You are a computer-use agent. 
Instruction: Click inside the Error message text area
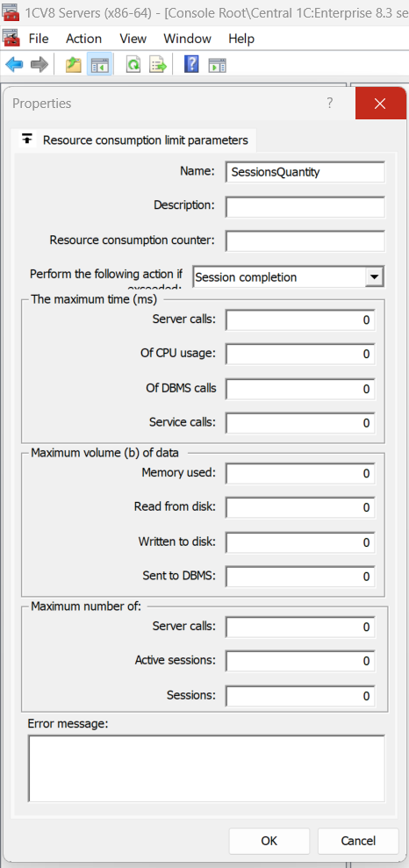(x=206, y=768)
